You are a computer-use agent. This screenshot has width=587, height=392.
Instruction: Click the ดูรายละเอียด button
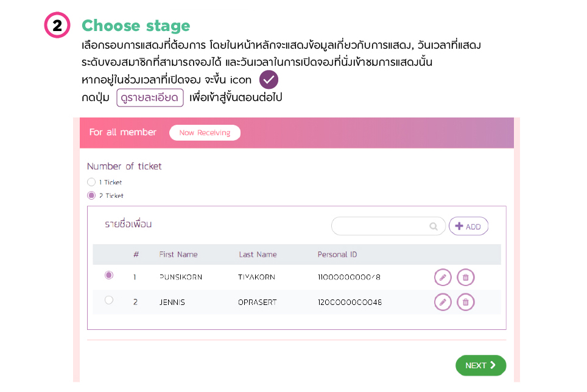pyautogui.click(x=150, y=97)
